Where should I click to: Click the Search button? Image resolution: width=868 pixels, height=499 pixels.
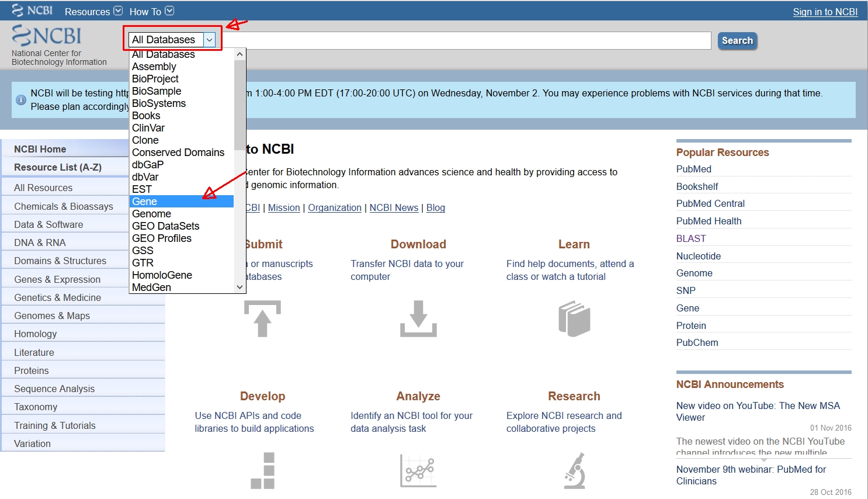[737, 40]
